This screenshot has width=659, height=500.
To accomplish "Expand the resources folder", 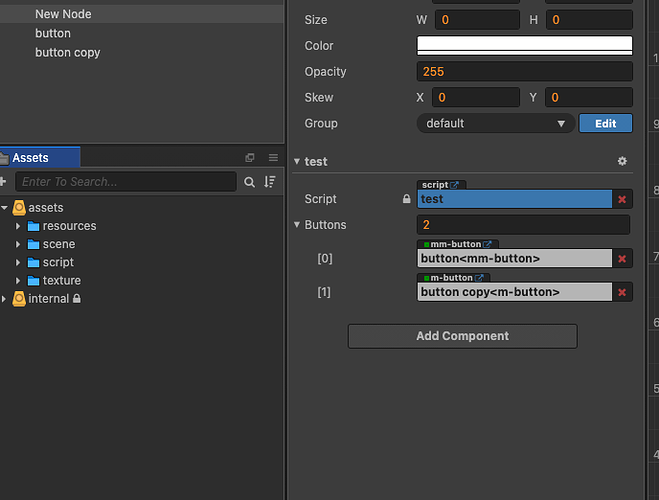I will [x=18, y=226].
